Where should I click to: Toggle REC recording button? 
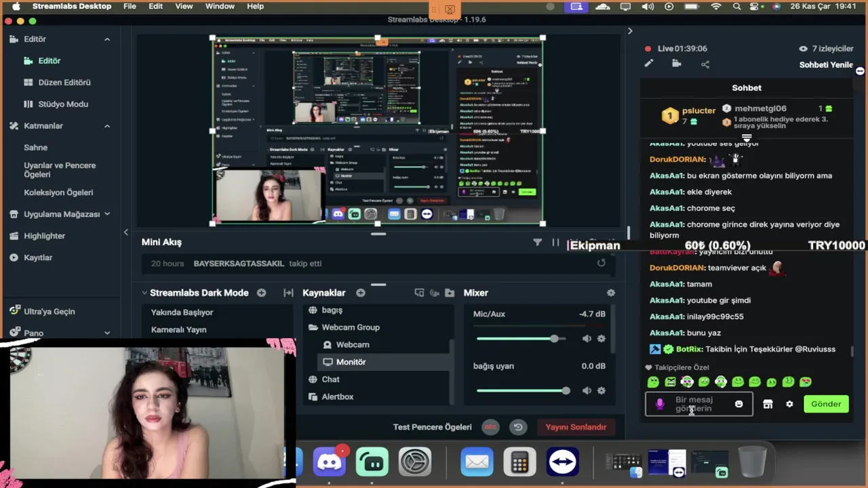[x=490, y=427]
